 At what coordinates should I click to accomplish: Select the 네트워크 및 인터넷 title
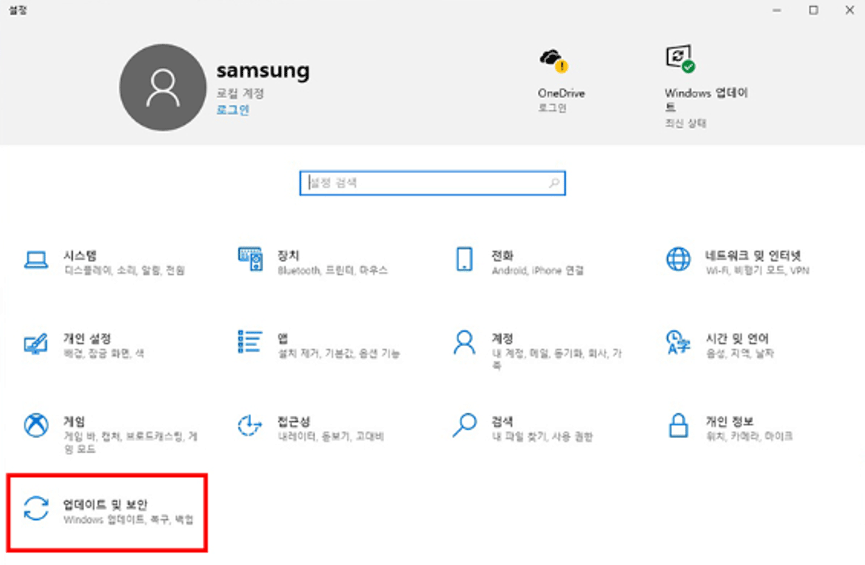click(x=753, y=255)
